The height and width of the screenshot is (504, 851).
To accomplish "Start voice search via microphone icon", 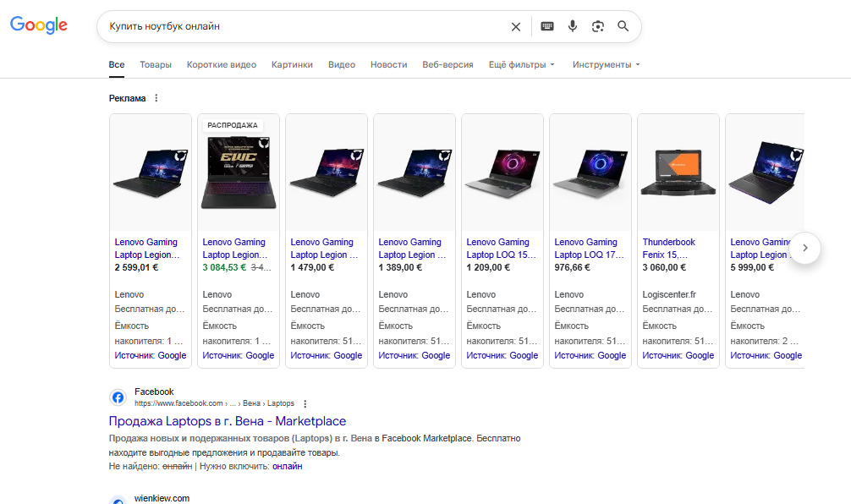I will pyautogui.click(x=573, y=26).
